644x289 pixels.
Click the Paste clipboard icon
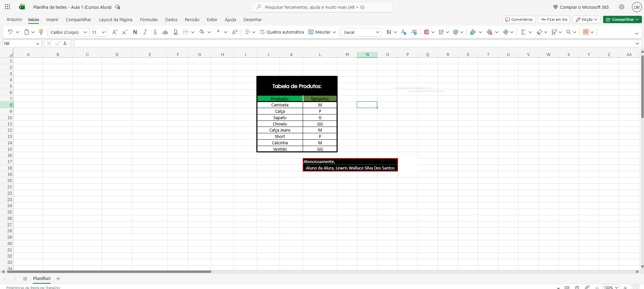pyautogui.click(x=27, y=32)
